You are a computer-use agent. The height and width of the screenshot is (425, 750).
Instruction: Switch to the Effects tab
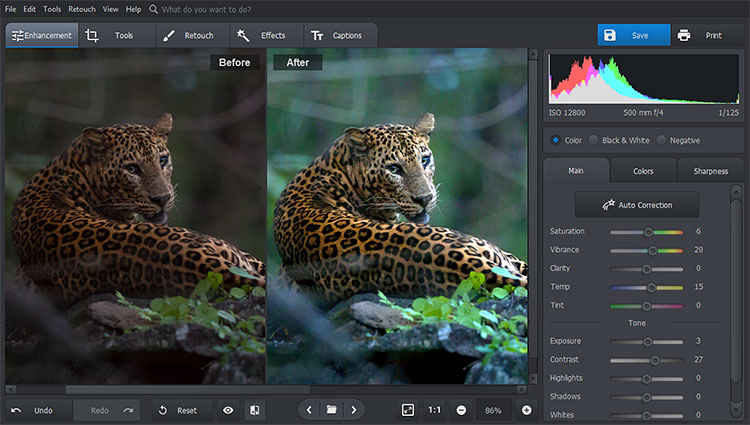(x=260, y=35)
